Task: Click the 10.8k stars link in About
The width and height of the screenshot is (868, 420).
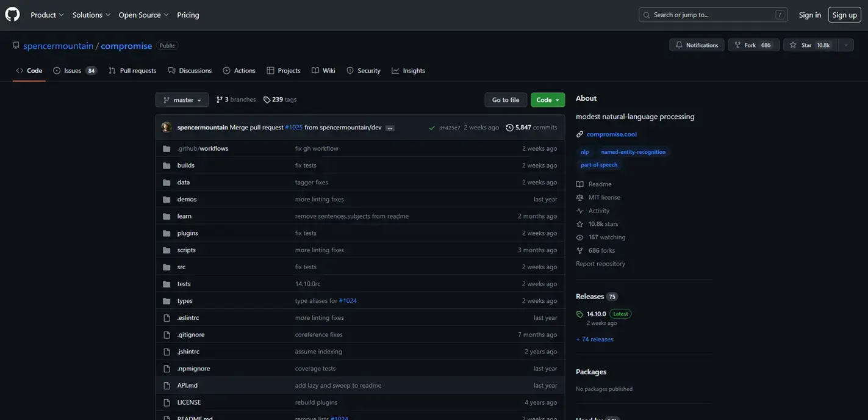Action: click(603, 224)
